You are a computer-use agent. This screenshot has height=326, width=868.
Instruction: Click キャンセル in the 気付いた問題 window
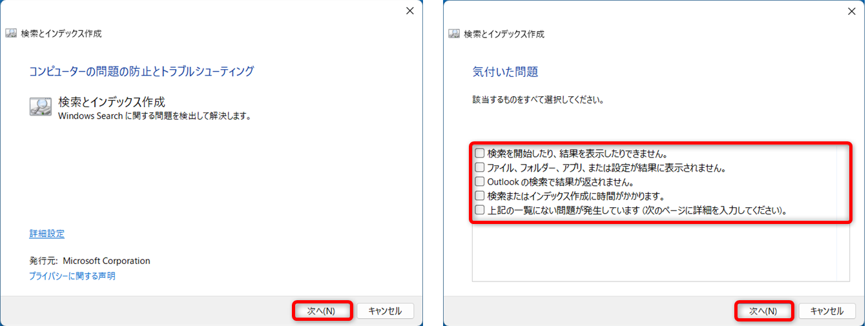(827, 311)
